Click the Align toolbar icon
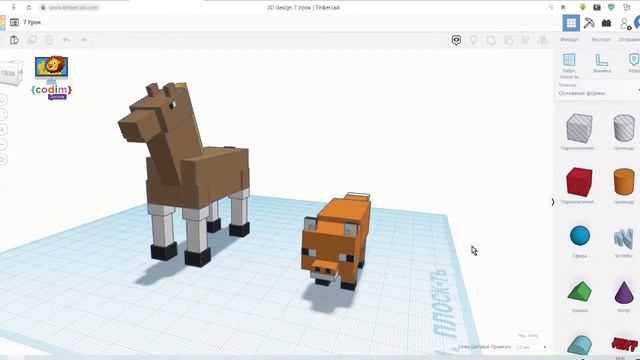 [525, 40]
